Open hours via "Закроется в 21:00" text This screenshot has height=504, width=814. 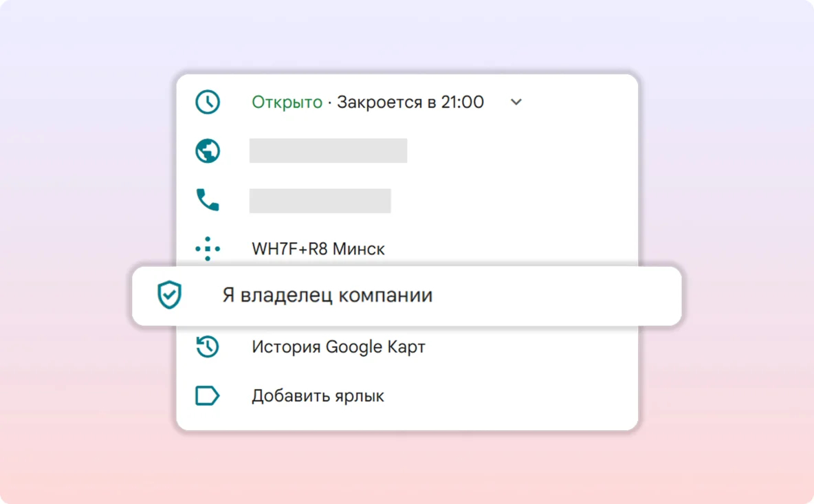[x=410, y=102]
